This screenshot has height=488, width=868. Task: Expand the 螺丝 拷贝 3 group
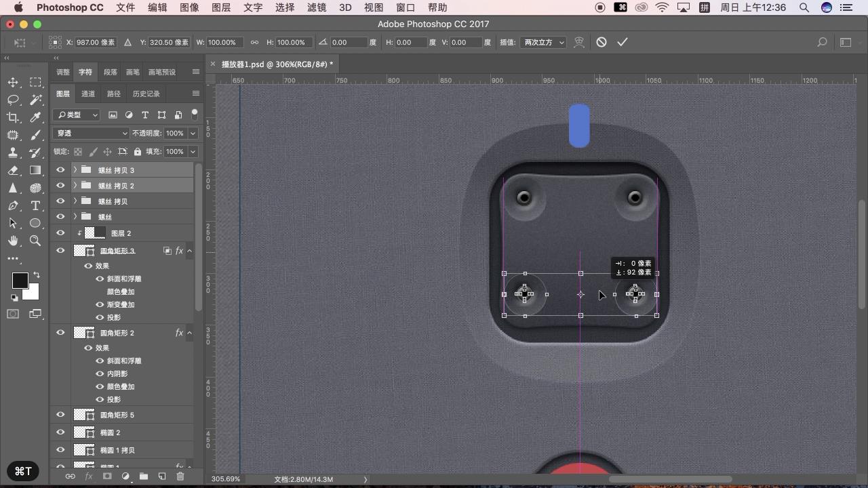click(x=75, y=170)
